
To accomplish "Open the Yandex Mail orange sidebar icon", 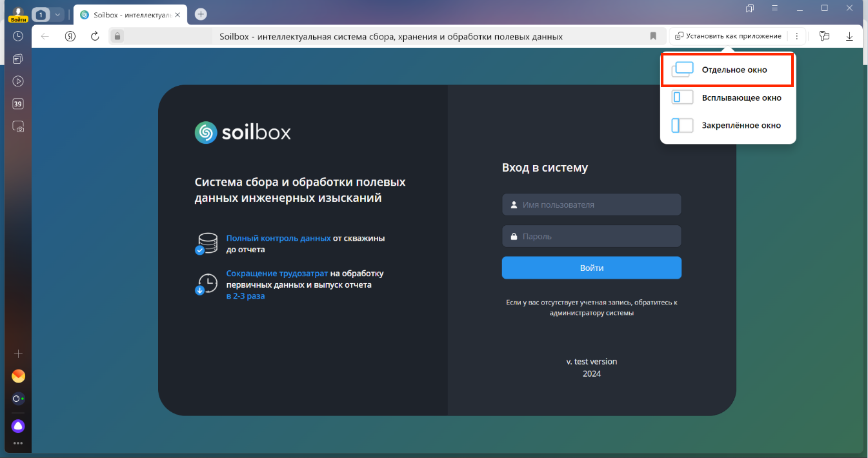I will (x=18, y=375).
